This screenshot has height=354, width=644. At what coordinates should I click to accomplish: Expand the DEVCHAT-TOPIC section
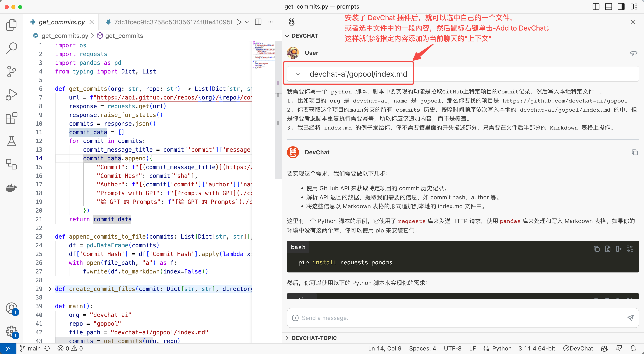tap(287, 338)
